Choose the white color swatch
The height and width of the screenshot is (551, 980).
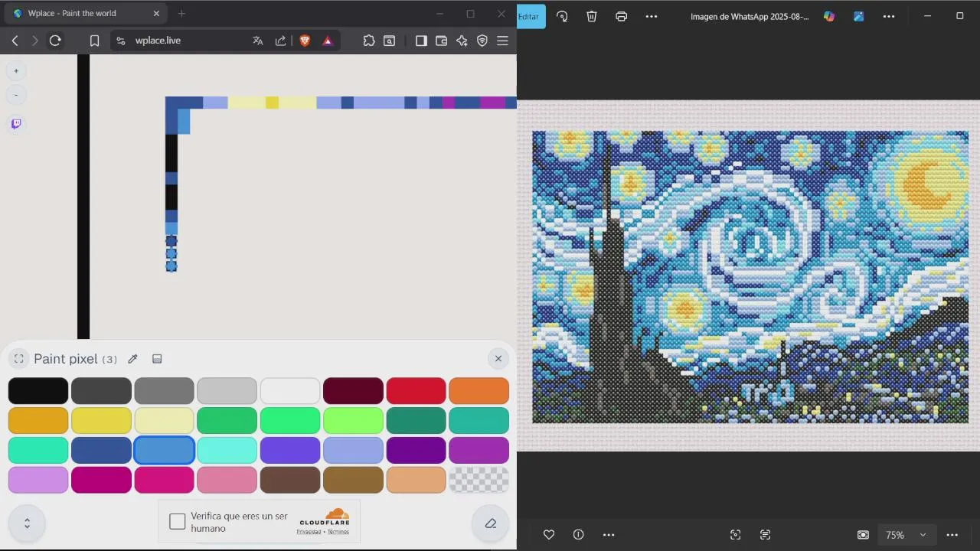[290, 391]
